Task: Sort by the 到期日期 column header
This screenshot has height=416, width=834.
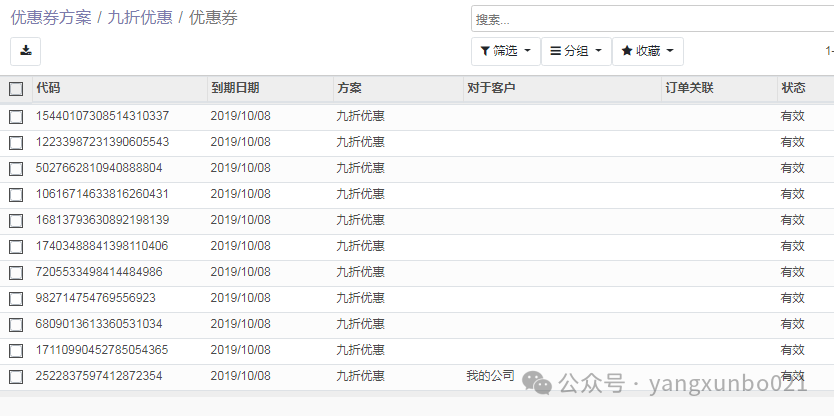Action: click(x=270, y=88)
